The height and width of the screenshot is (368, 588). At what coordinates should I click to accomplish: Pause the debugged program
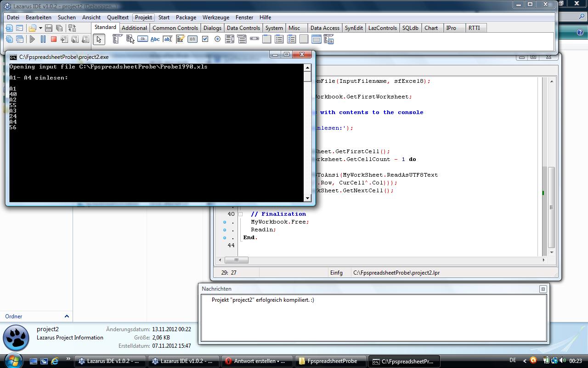click(x=43, y=40)
